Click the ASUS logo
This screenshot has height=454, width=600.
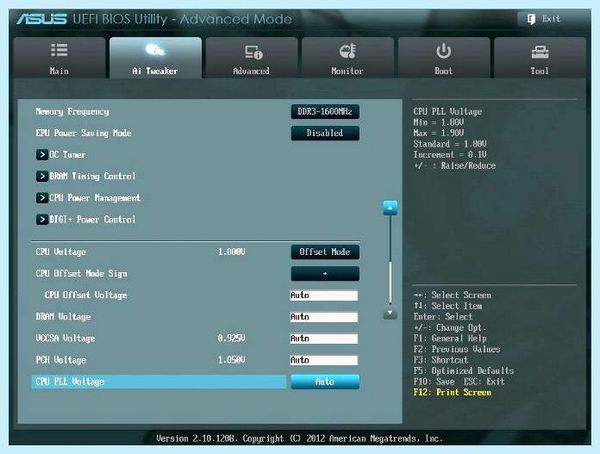[42, 19]
